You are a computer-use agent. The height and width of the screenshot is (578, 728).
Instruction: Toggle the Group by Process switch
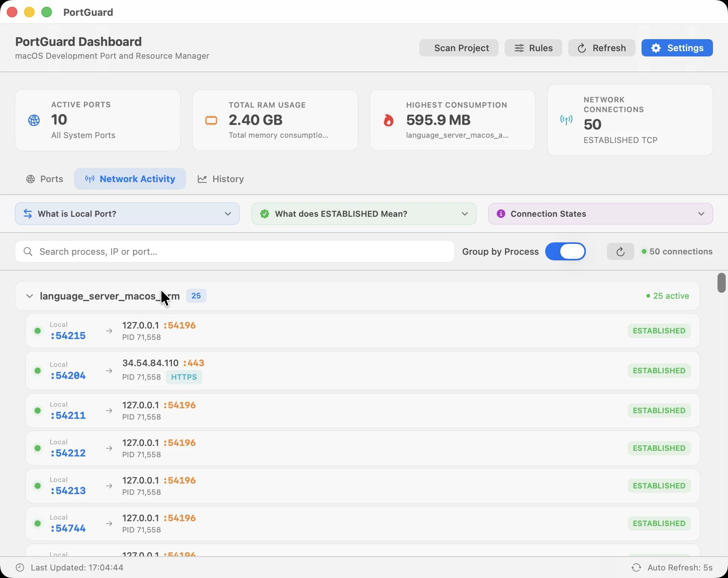565,251
